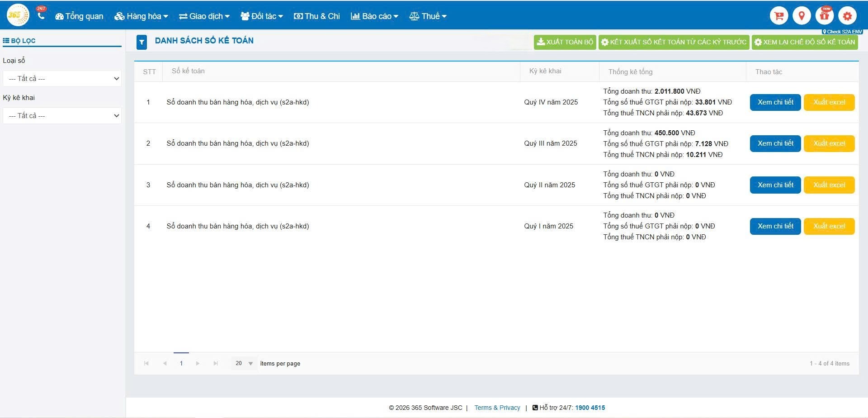Screen dimensions: 868x418
Task: Go to next page arrow
Action: (198, 363)
